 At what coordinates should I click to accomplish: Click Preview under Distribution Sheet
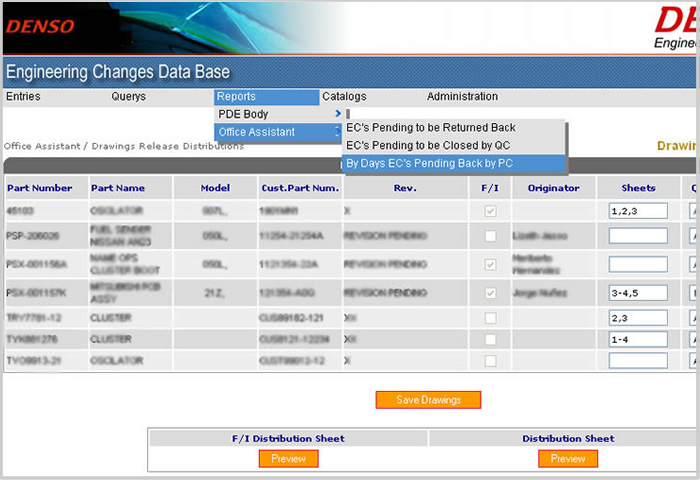coord(567,459)
